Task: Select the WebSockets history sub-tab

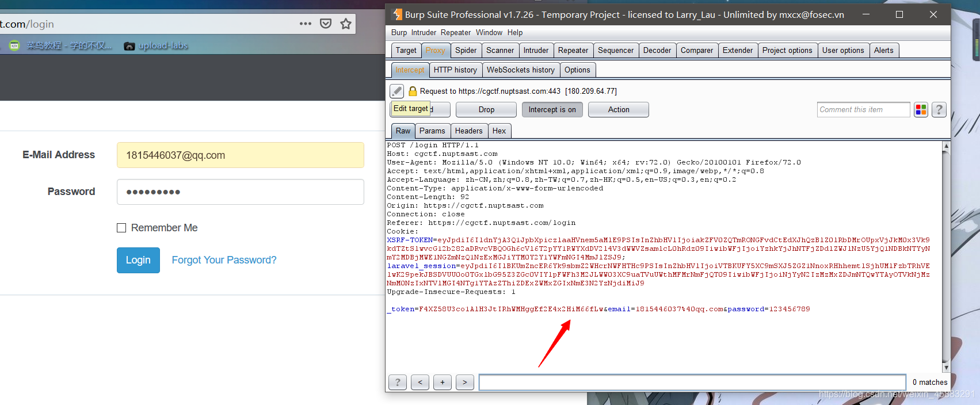Action: pos(521,70)
